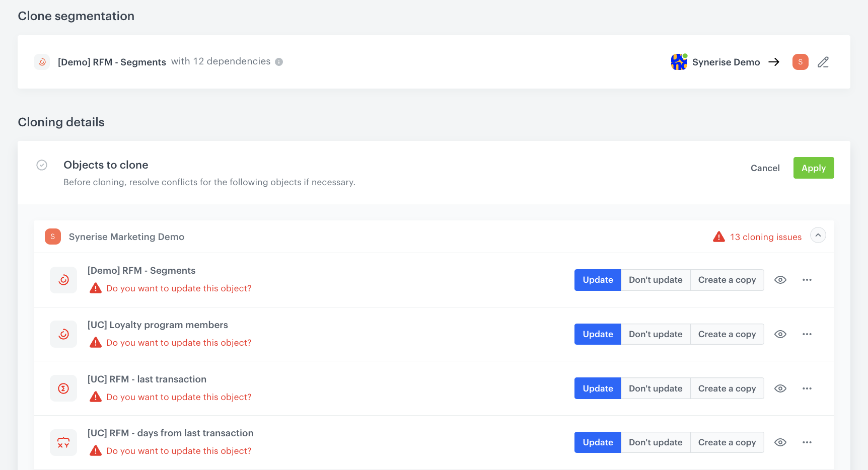The height and width of the screenshot is (470, 868).
Task: Choose Don't update for days from last transaction
Action: coord(655,442)
